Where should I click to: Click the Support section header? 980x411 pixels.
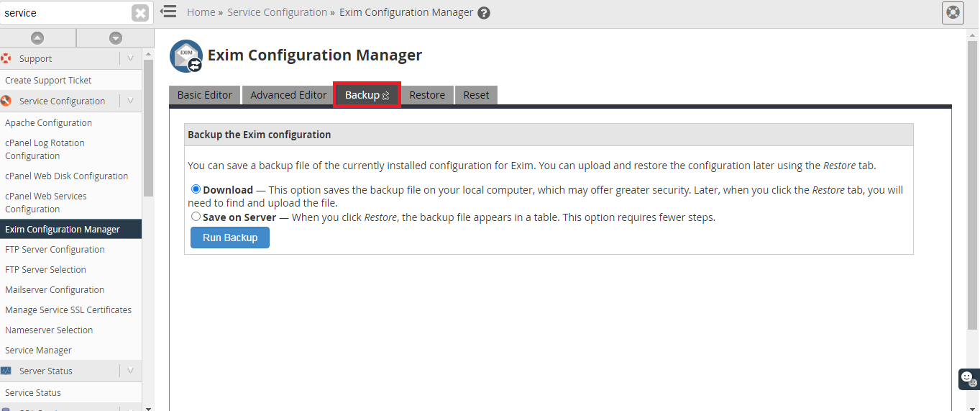tap(71, 58)
